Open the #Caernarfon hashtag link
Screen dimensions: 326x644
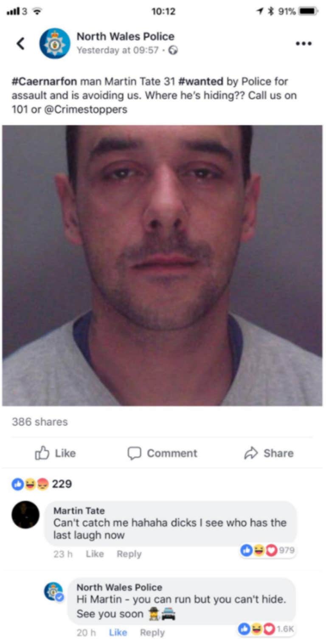[44, 82]
